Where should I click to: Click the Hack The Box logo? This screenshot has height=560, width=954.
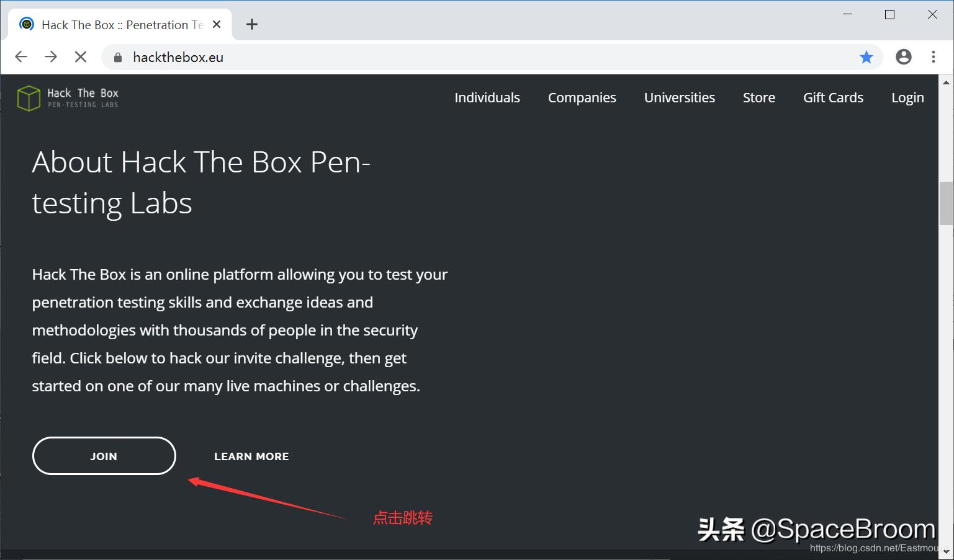point(67,97)
